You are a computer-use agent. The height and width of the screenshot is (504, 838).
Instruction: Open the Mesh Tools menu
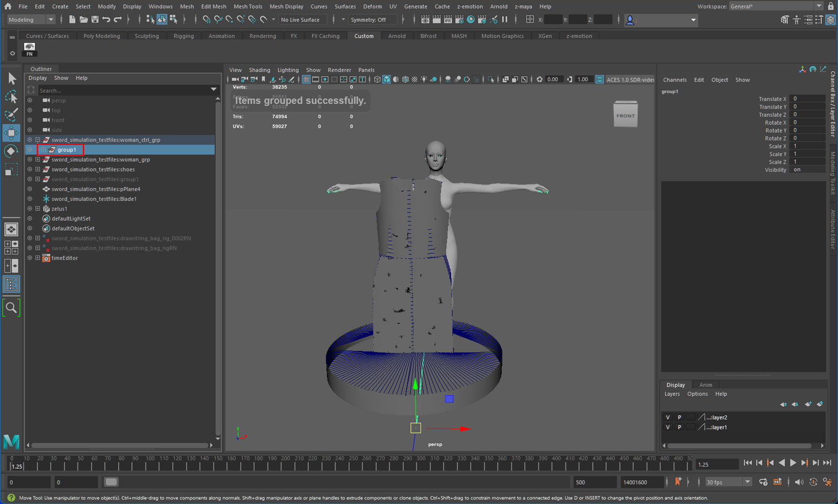tap(248, 6)
